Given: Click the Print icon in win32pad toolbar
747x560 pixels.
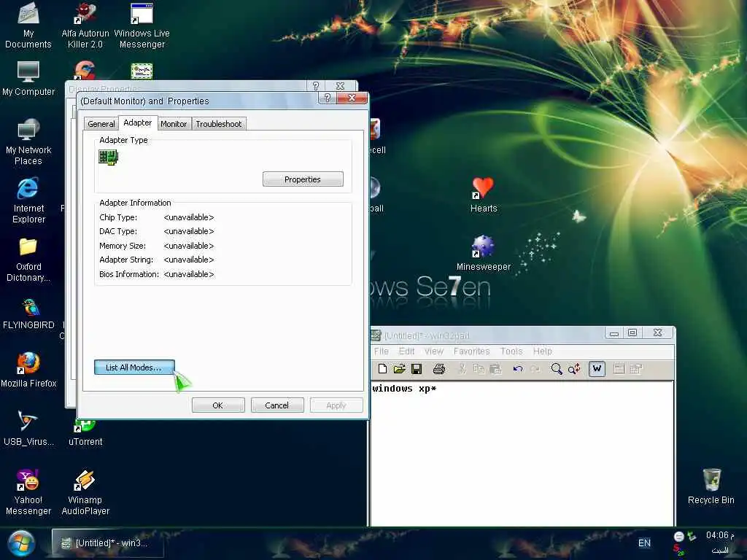Looking at the screenshot, I should click(438, 368).
